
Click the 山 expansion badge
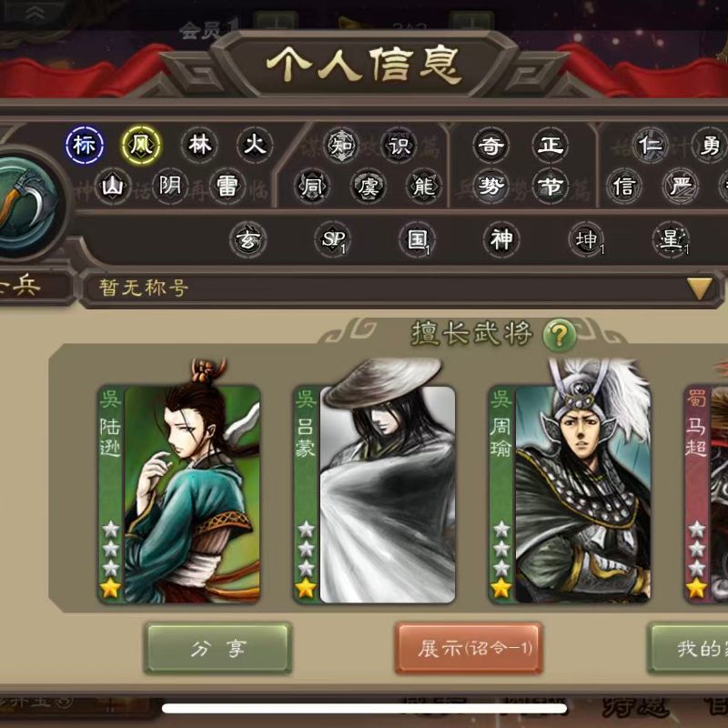113,187
